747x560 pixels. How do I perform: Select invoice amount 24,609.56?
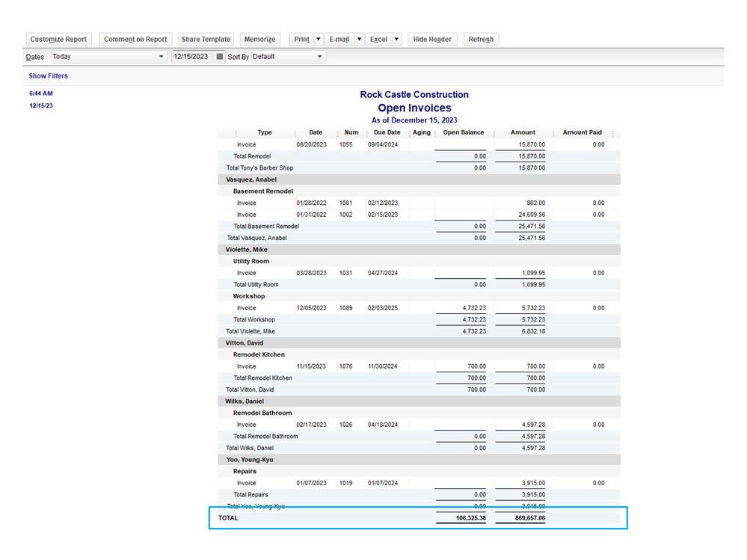pos(532,215)
